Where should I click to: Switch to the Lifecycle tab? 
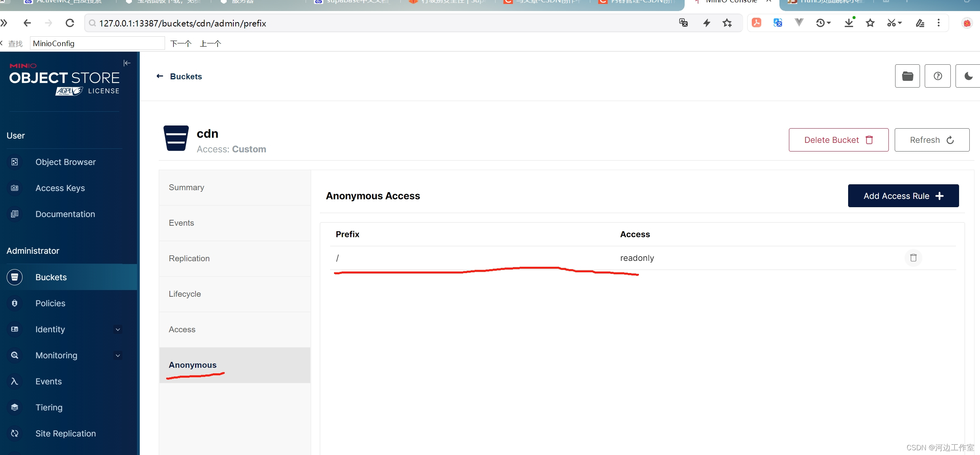coord(185,294)
